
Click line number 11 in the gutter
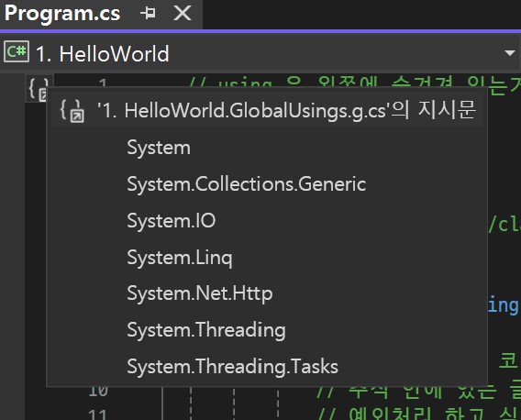pyautogui.click(x=97, y=414)
